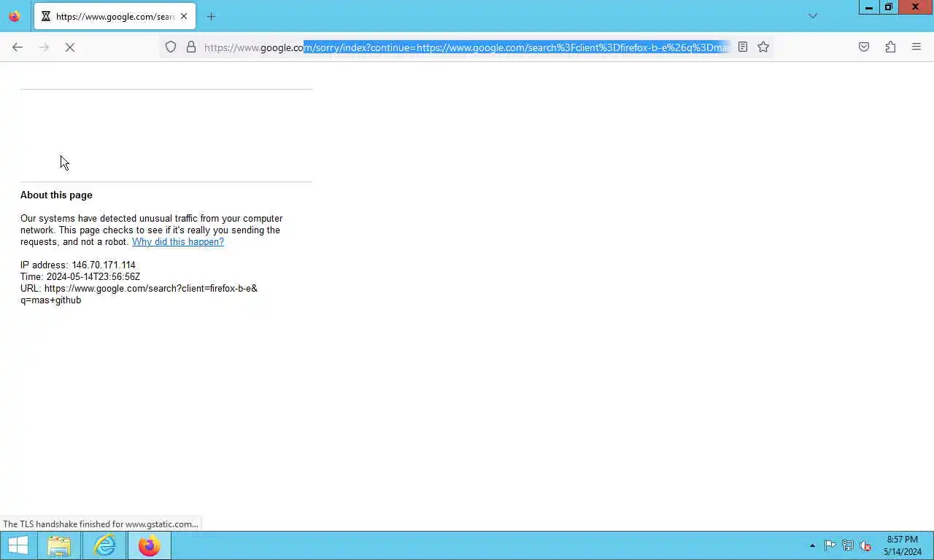Click the muted speaker volume tray icon

point(865,545)
